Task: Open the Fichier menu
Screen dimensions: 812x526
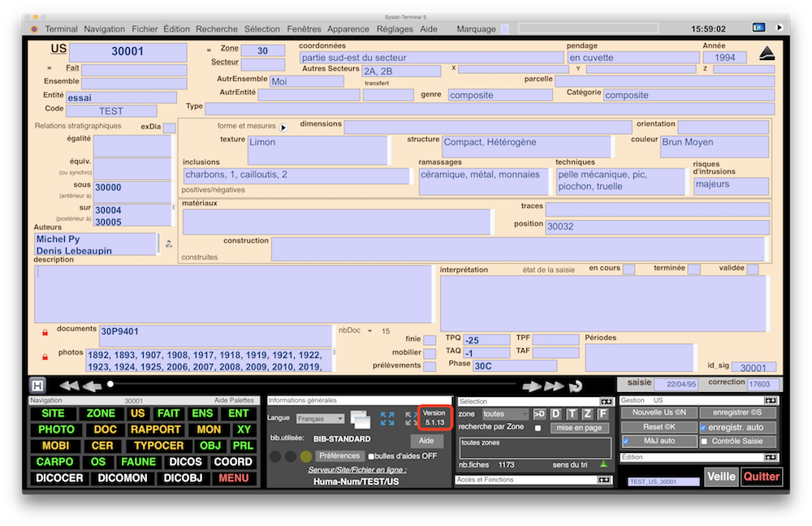Action: [145, 29]
